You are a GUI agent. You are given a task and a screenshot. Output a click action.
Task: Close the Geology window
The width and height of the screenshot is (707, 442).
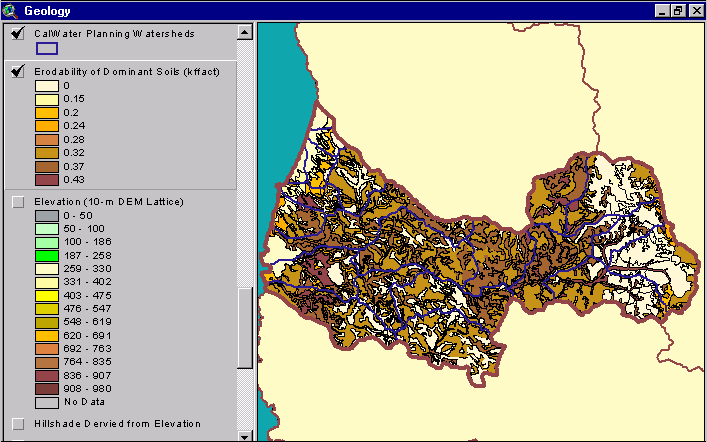click(696, 11)
